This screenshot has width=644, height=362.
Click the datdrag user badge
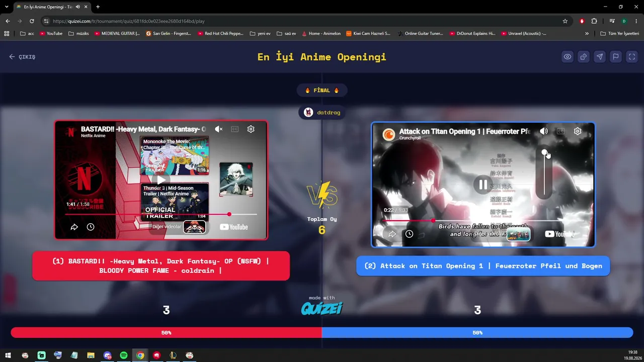(322, 113)
